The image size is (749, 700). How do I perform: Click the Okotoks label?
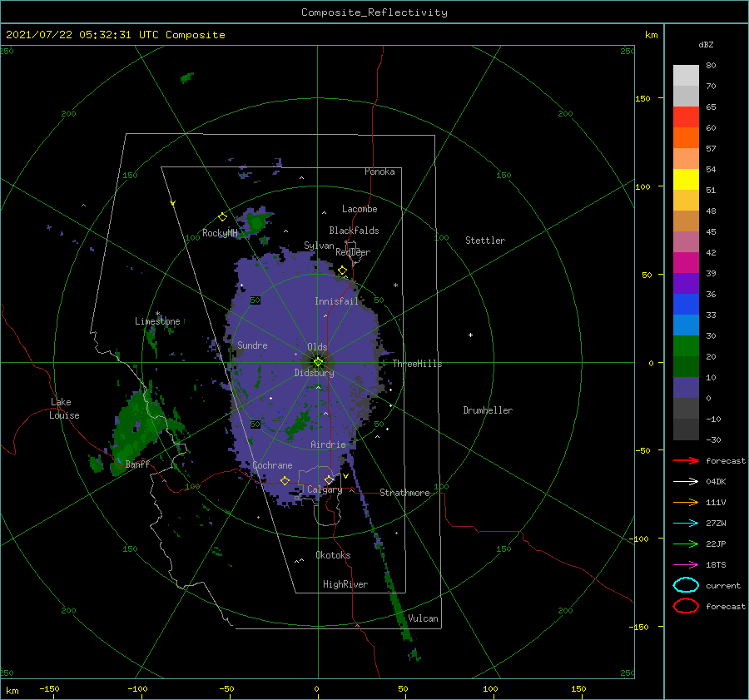333,555
